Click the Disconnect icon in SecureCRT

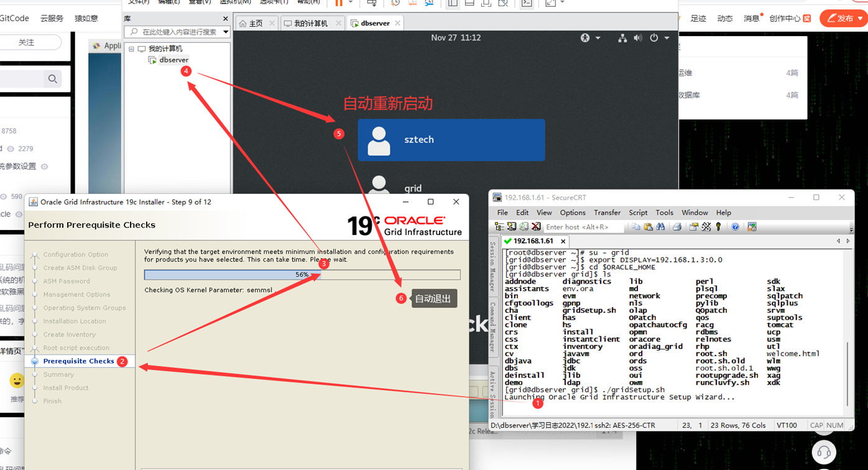(x=536, y=227)
